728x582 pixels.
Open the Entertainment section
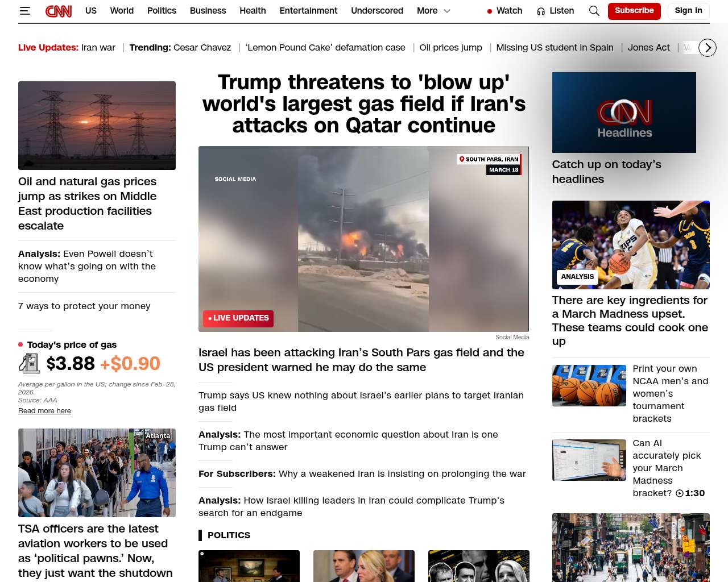click(308, 11)
